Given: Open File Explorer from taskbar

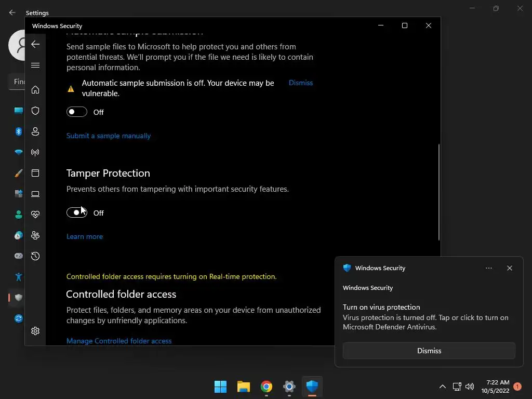Looking at the screenshot, I should (243, 387).
